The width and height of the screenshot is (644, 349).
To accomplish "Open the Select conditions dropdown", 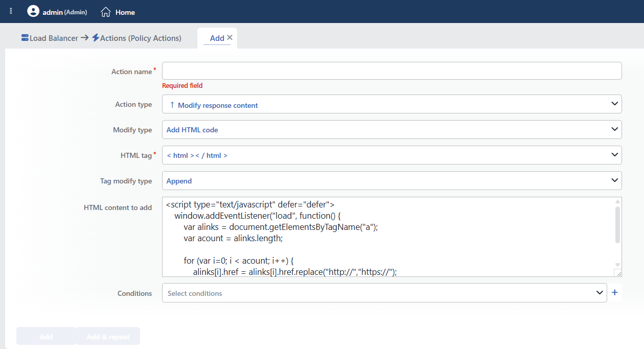I will tap(384, 293).
